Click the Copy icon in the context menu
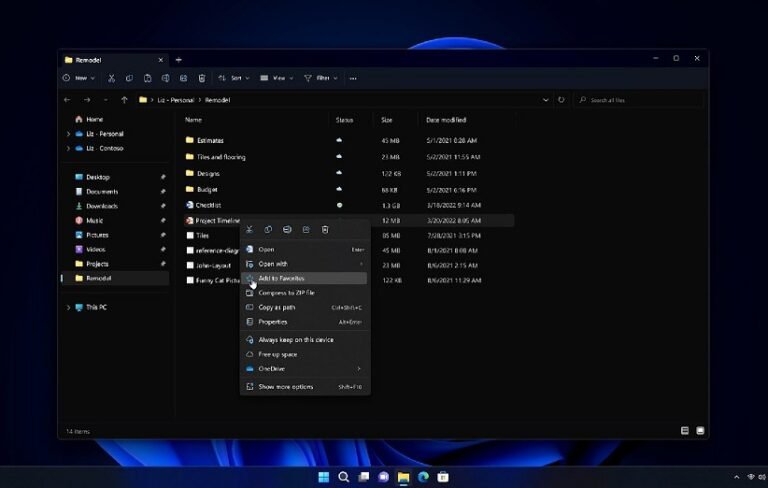768x488 pixels. (268, 230)
